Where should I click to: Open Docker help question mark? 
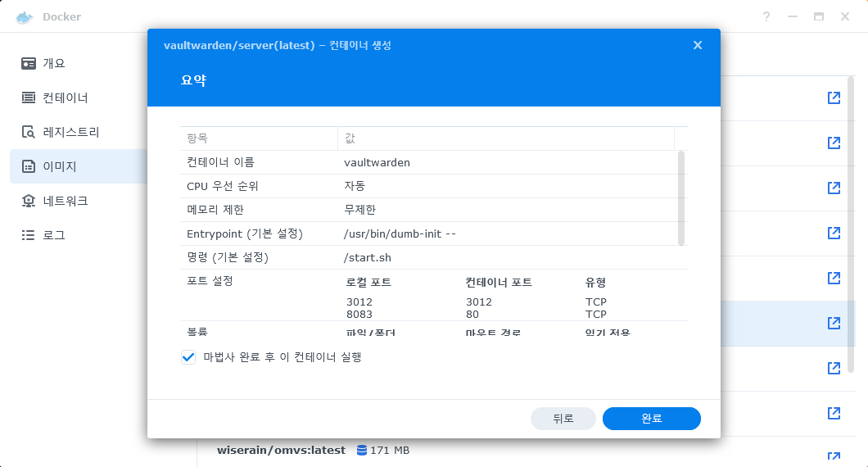pyautogui.click(x=766, y=16)
